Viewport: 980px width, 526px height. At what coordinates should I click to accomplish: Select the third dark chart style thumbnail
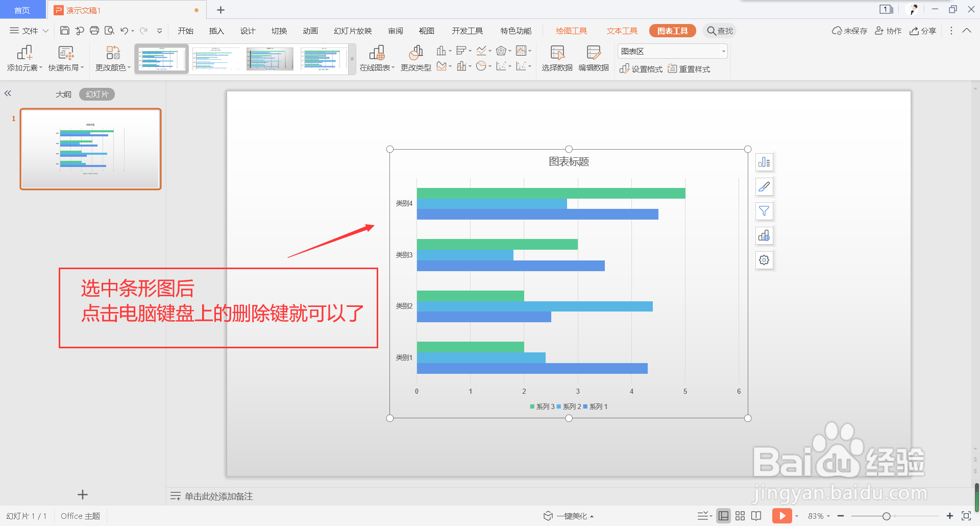click(x=269, y=59)
